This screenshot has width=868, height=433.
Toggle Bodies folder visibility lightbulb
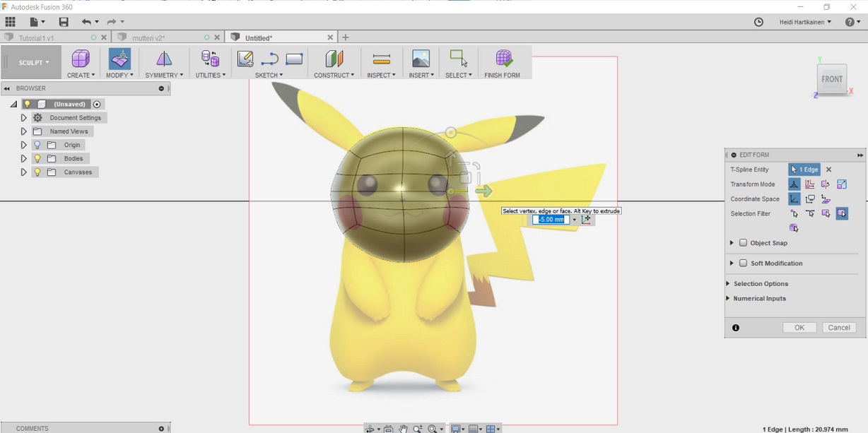click(37, 158)
